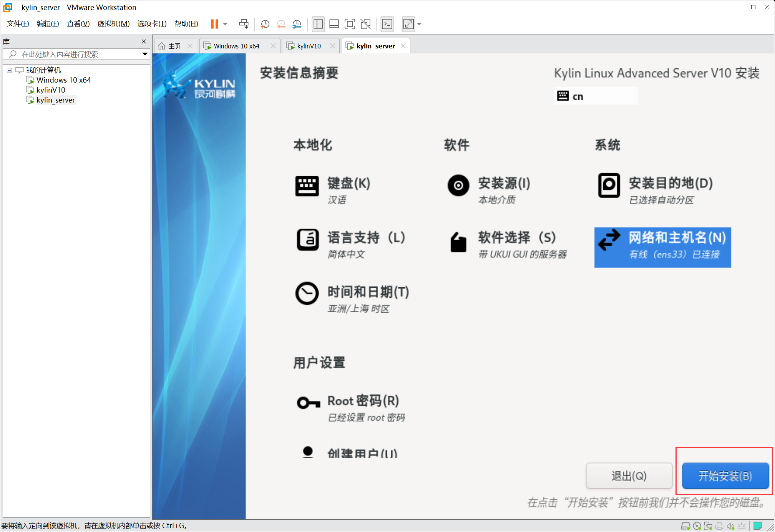
Task: Open the 选项卡(T) menu
Action: tap(152, 24)
